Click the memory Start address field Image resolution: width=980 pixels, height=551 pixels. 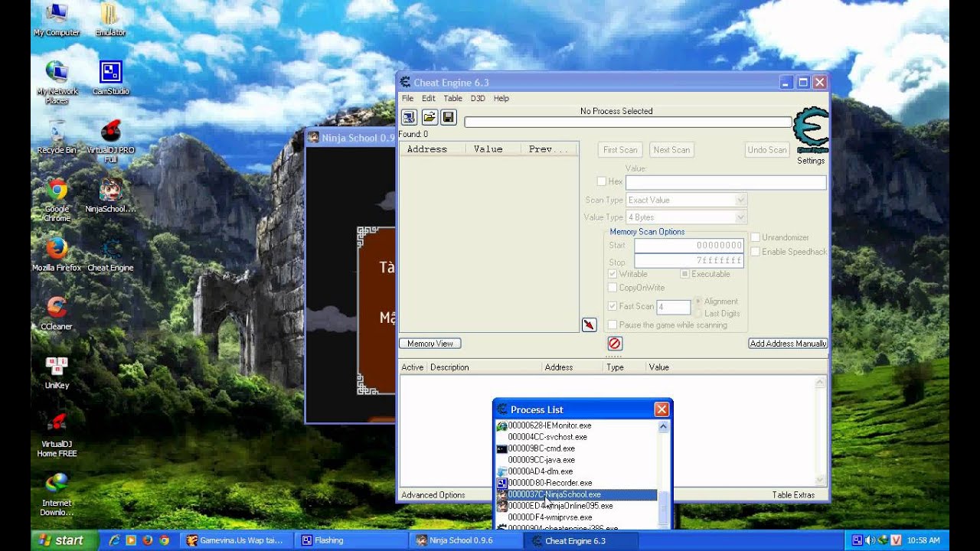point(689,246)
